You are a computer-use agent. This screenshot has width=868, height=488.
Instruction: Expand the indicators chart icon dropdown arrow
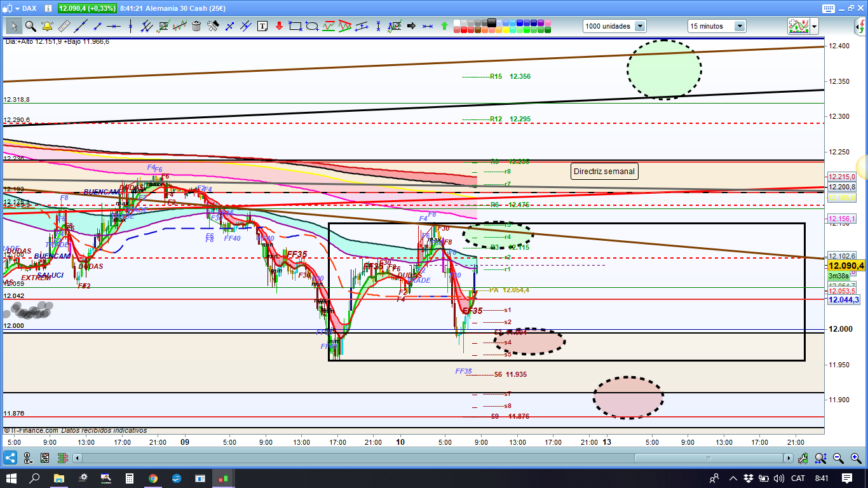[814, 26]
